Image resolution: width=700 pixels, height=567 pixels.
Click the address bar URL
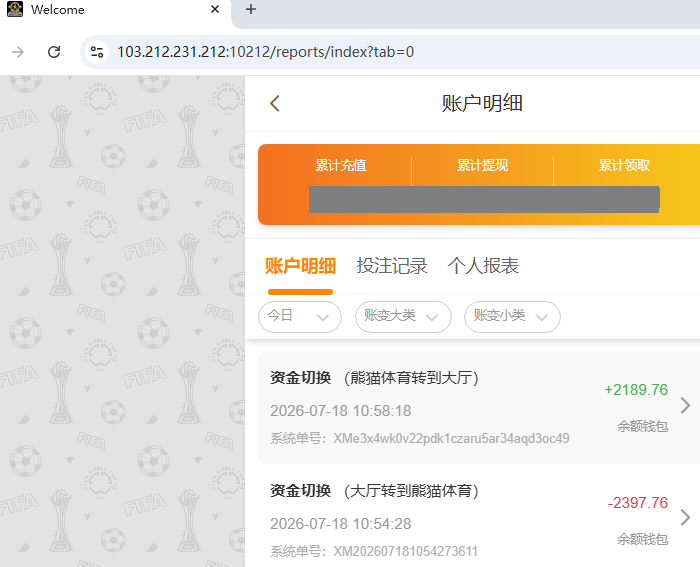(265, 52)
